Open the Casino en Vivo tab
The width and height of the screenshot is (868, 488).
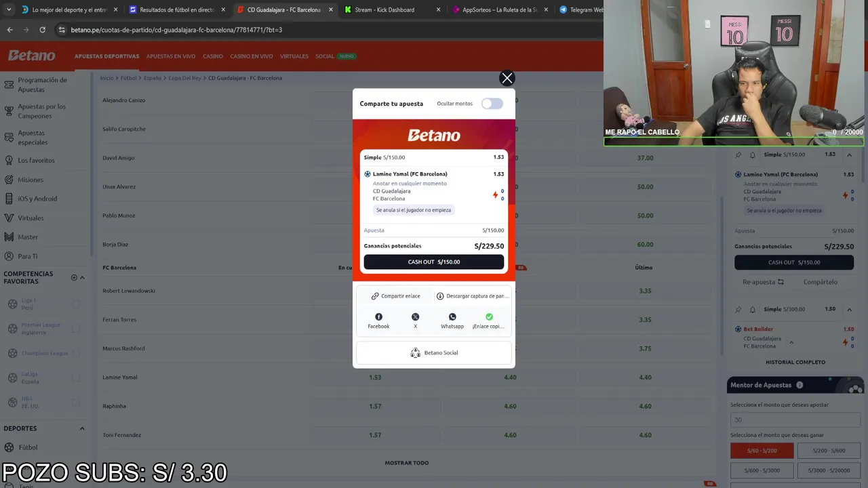pos(252,56)
